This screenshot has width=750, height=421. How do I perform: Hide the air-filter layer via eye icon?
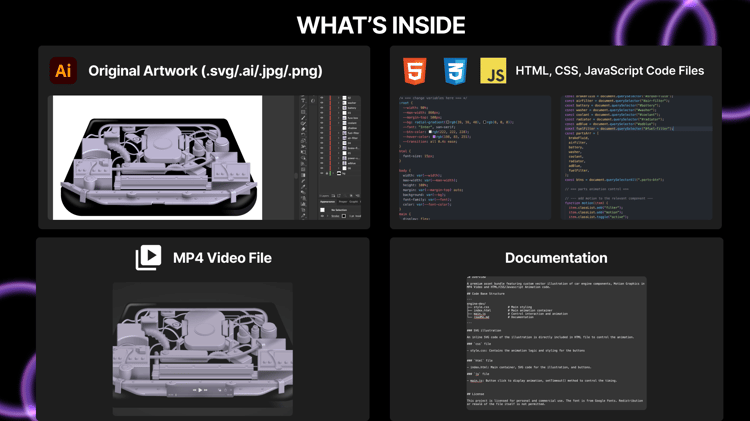coord(322,138)
